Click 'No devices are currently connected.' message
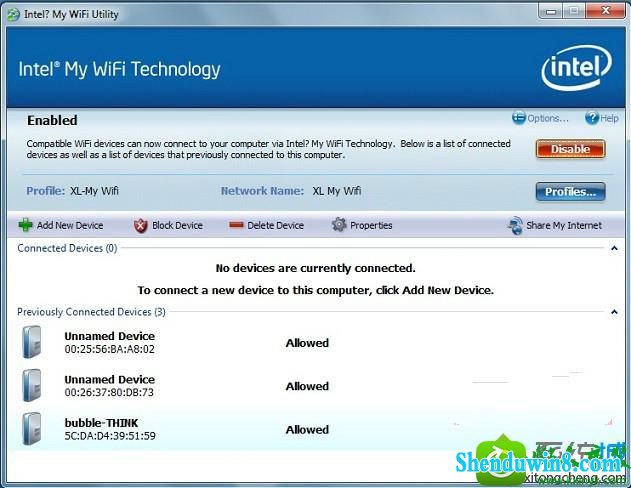The width and height of the screenshot is (631, 488). coord(316,268)
